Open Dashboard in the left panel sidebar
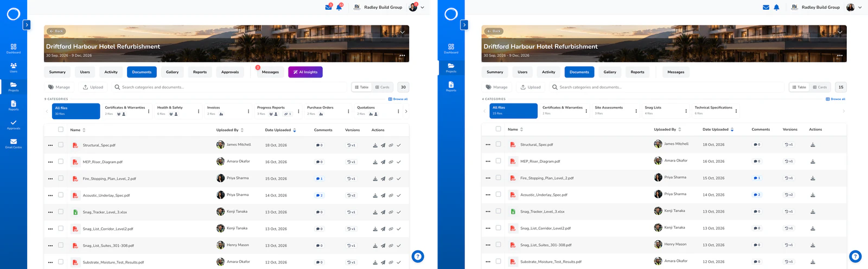The image size is (868, 269). tap(14, 48)
